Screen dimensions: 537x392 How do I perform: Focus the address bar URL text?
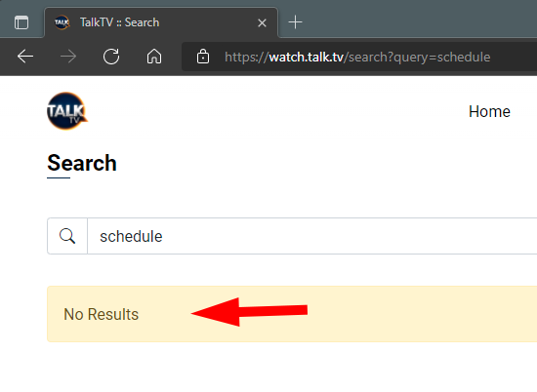pyautogui.click(x=357, y=57)
